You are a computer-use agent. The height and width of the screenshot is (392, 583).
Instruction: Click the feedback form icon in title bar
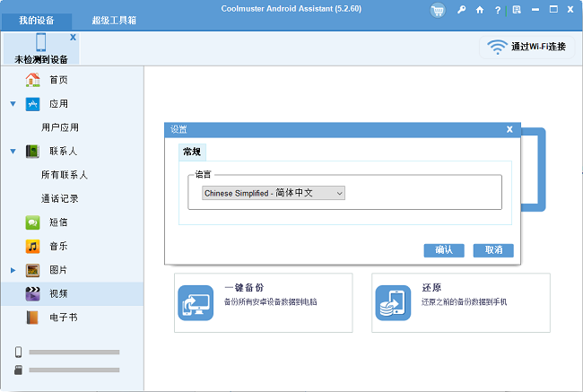point(516,10)
